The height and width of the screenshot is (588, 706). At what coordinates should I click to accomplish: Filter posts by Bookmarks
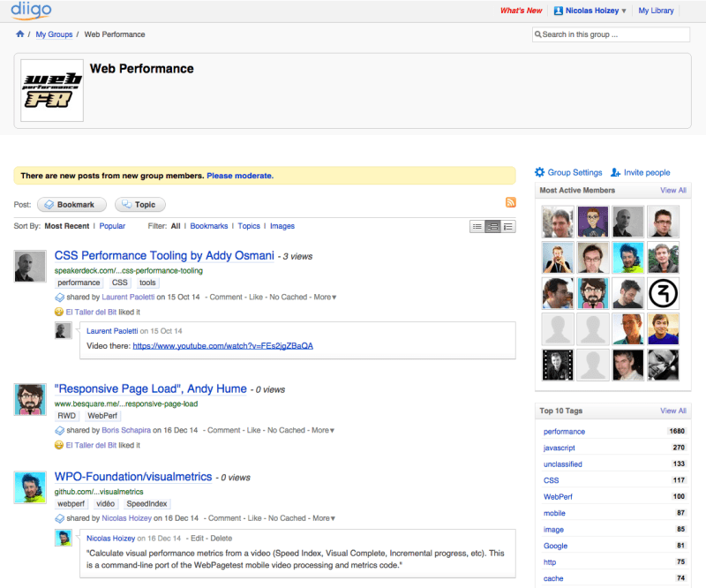point(209,226)
